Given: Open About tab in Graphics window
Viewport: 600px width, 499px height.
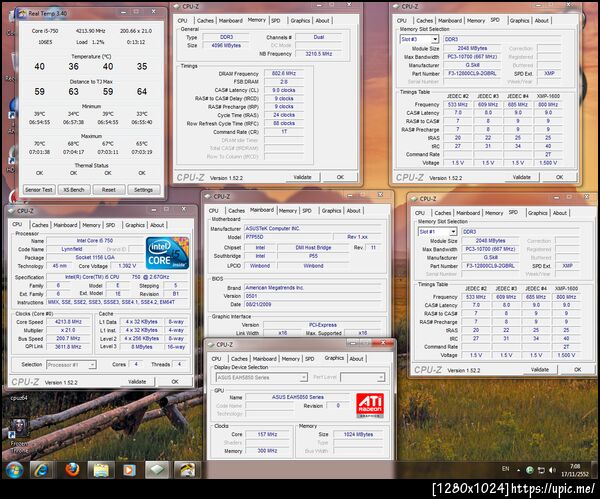Looking at the screenshot, I should pos(356,359).
